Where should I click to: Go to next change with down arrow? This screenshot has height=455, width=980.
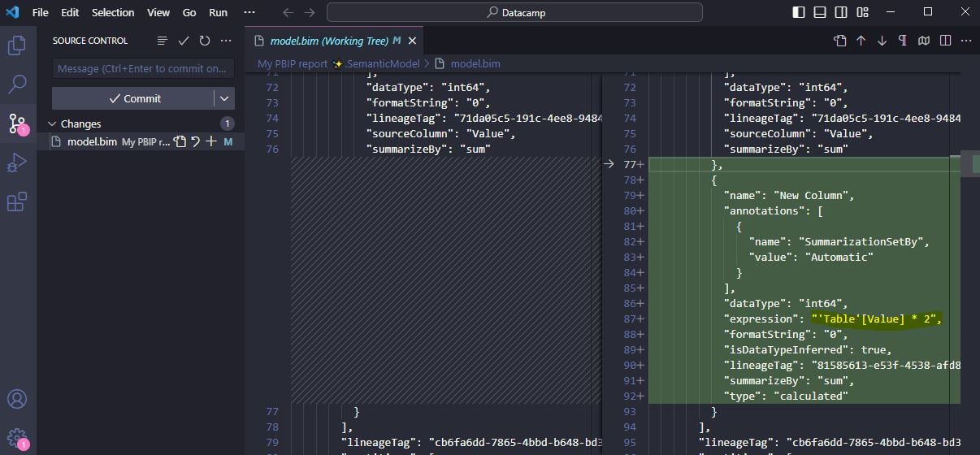[882, 41]
